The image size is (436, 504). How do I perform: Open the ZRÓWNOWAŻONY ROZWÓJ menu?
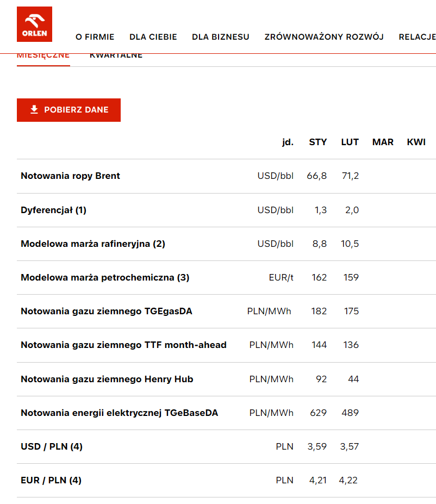point(324,37)
